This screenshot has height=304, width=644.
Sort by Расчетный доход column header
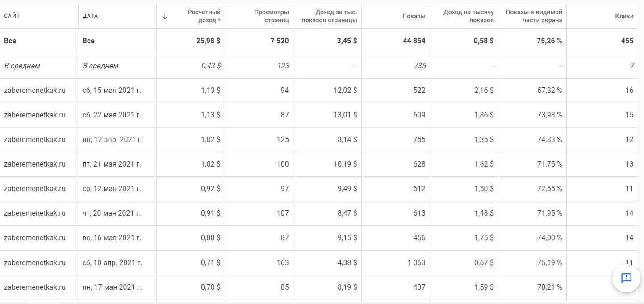(204, 16)
